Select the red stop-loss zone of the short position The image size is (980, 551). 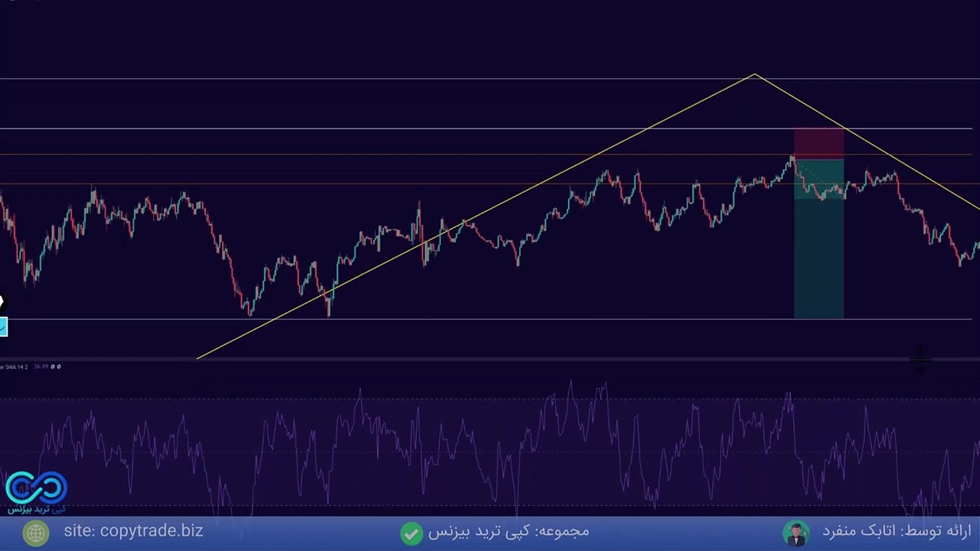[818, 144]
